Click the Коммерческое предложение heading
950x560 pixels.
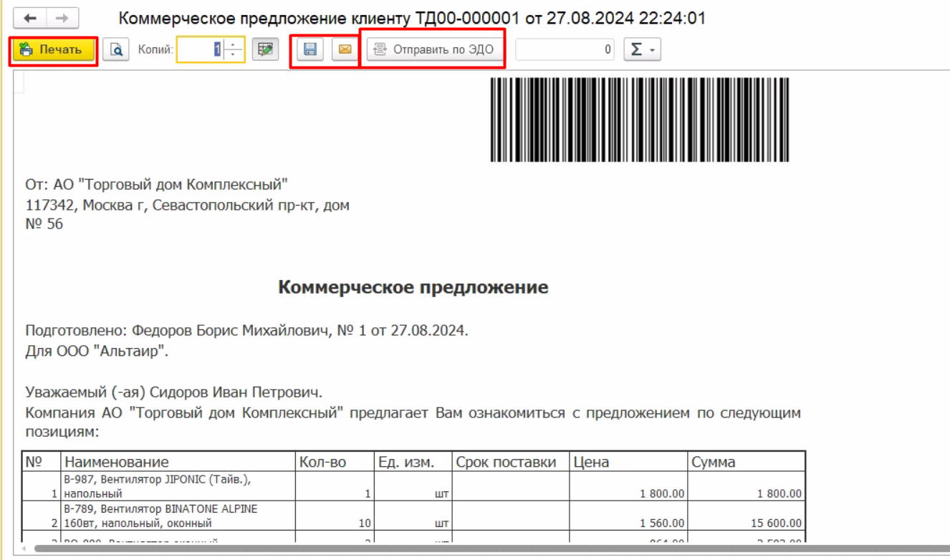[413, 288]
